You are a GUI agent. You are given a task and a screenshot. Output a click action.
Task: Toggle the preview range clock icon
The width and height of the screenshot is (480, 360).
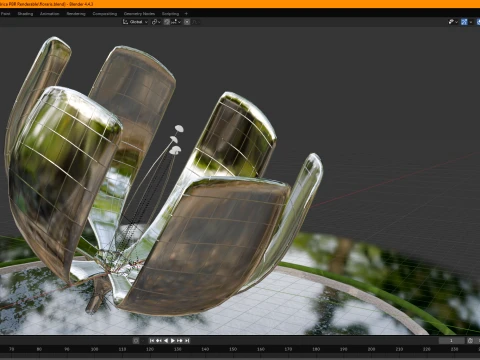[x=470, y=340]
